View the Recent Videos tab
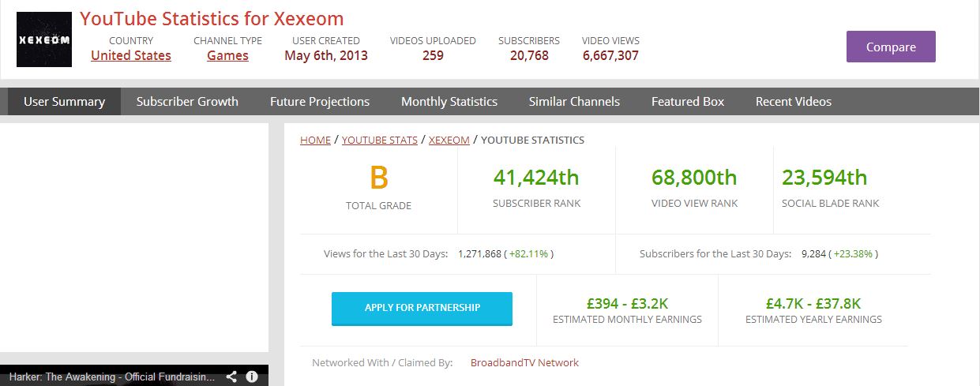Screen dimensions: 980x386 [x=794, y=101]
